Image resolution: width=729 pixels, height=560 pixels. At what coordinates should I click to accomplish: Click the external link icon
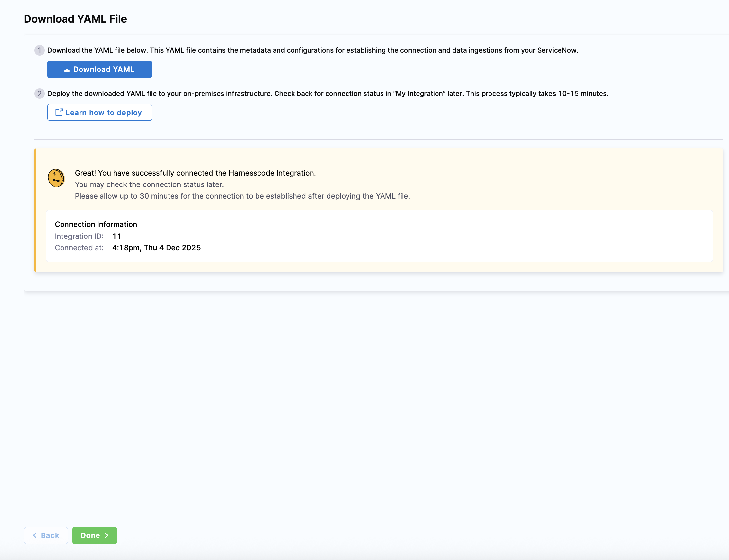(59, 112)
